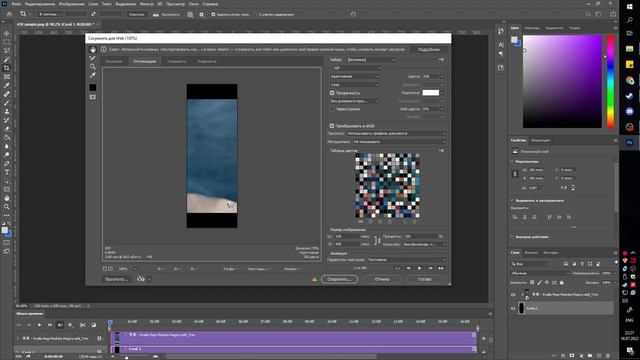Open Цвета 256 colors dropdown
This screenshot has height=360, width=640.
pos(433,76)
